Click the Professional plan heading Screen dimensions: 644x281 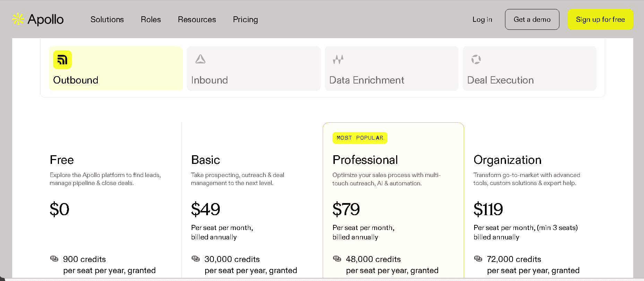click(365, 160)
